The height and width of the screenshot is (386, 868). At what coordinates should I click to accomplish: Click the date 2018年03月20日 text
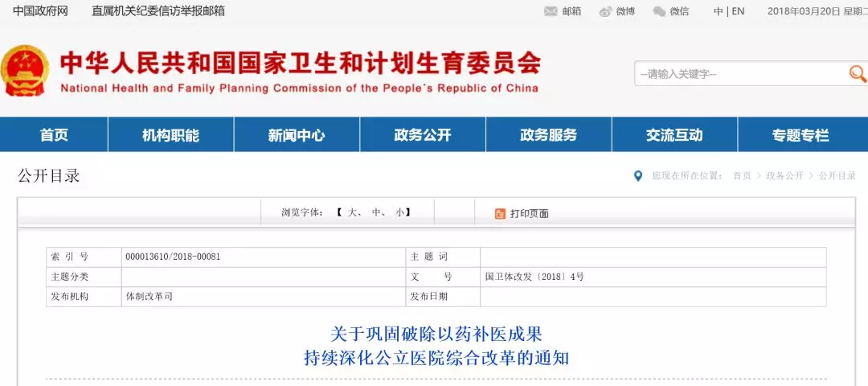803,11
